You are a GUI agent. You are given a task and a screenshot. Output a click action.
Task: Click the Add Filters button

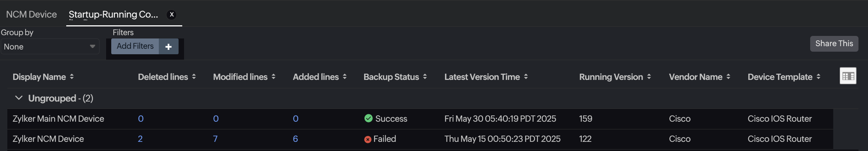[x=135, y=46]
